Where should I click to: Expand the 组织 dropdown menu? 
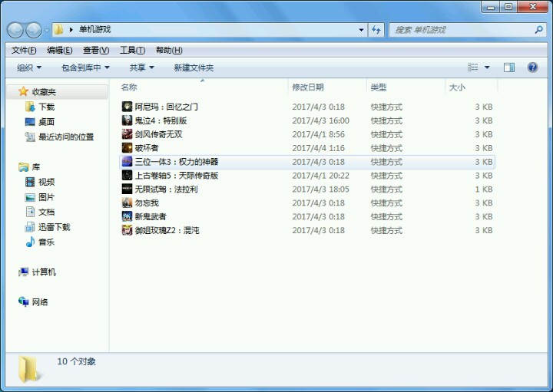tap(29, 68)
